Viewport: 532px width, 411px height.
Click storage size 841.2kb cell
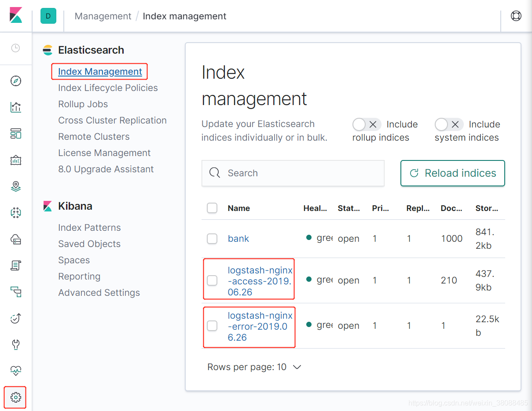pyautogui.click(x=485, y=239)
